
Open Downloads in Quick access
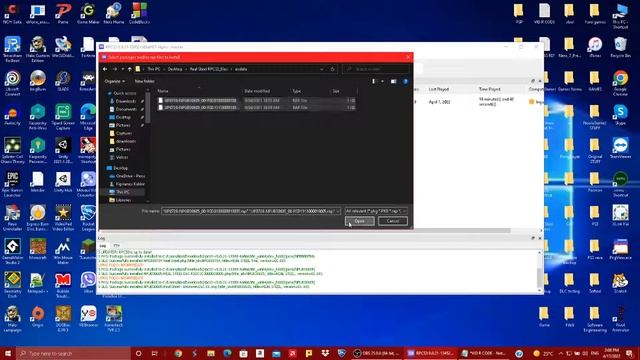pyautogui.click(x=126, y=101)
